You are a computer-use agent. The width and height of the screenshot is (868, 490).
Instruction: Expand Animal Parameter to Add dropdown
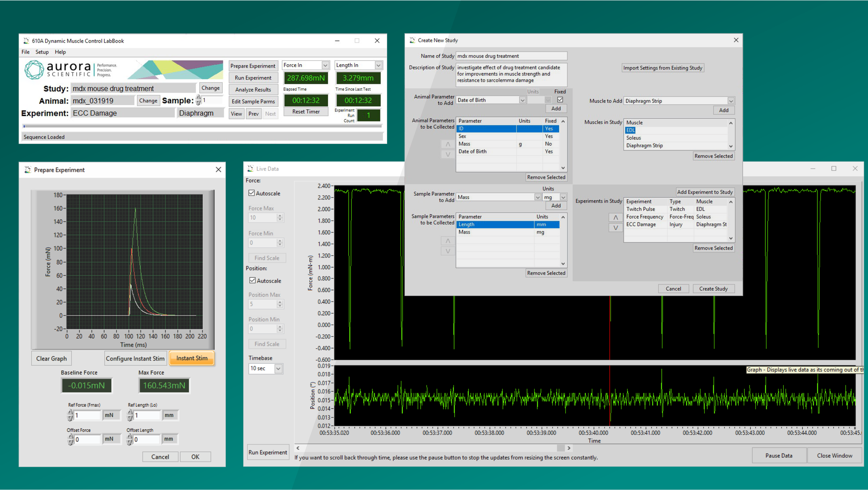click(x=522, y=100)
